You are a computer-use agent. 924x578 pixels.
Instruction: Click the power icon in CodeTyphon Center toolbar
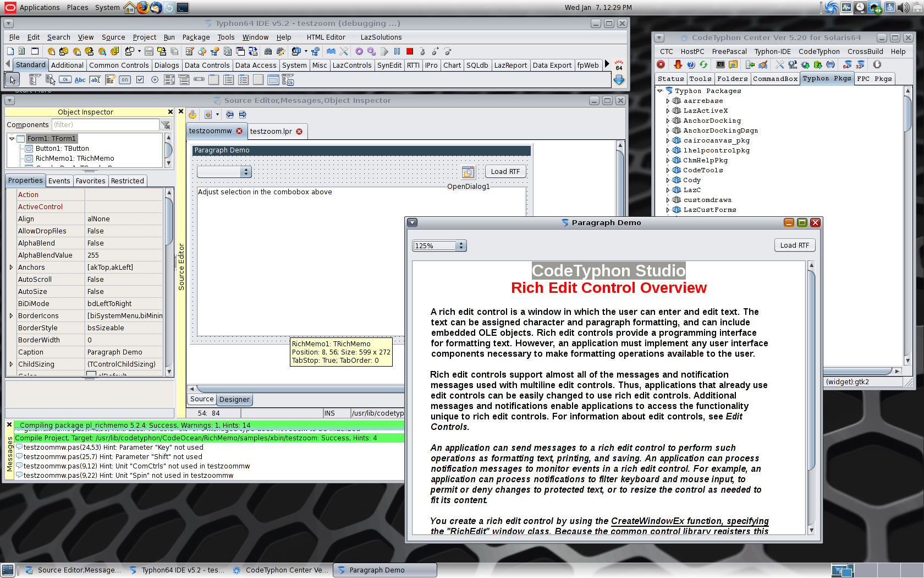877,64
